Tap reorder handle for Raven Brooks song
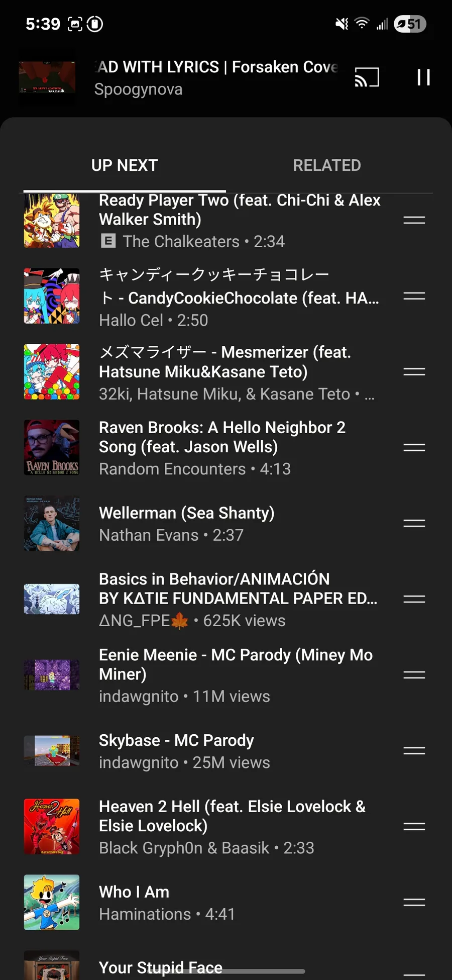The image size is (452, 980). (414, 447)
